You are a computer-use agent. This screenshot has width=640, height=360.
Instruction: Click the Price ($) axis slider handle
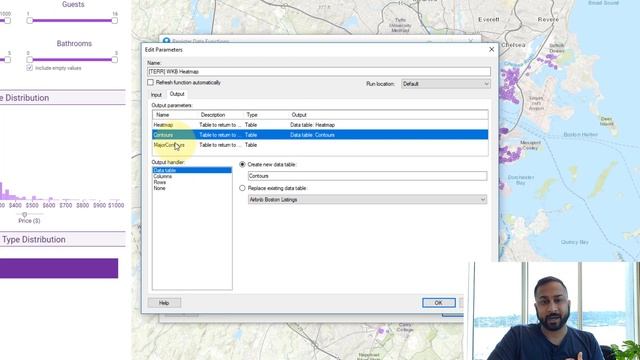point(24,214)
